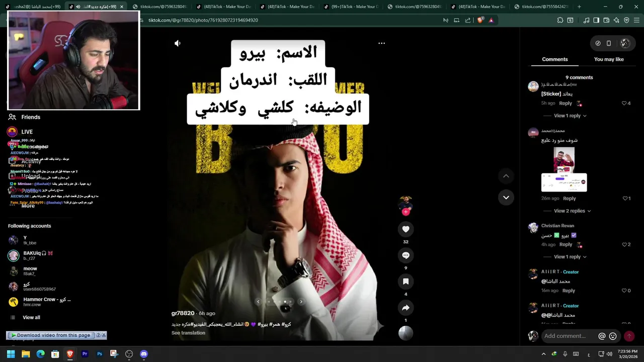Open the Get app phone icon
The height and width of the screenshot is (362, 644).
pos(609,43)
